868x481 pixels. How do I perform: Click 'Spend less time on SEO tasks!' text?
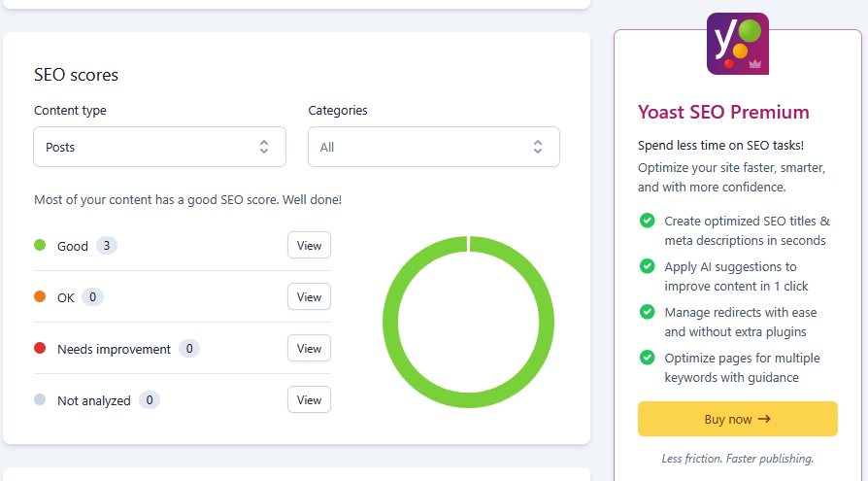pos(720,145)
